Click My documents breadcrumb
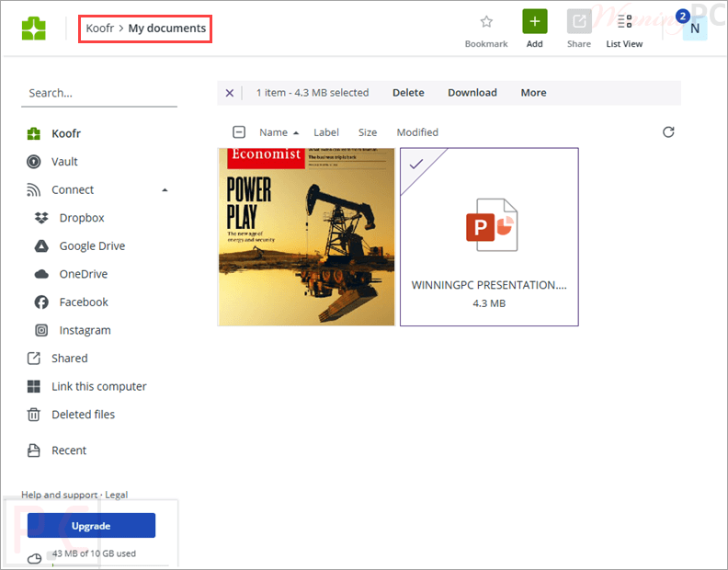 click(167, 28)
